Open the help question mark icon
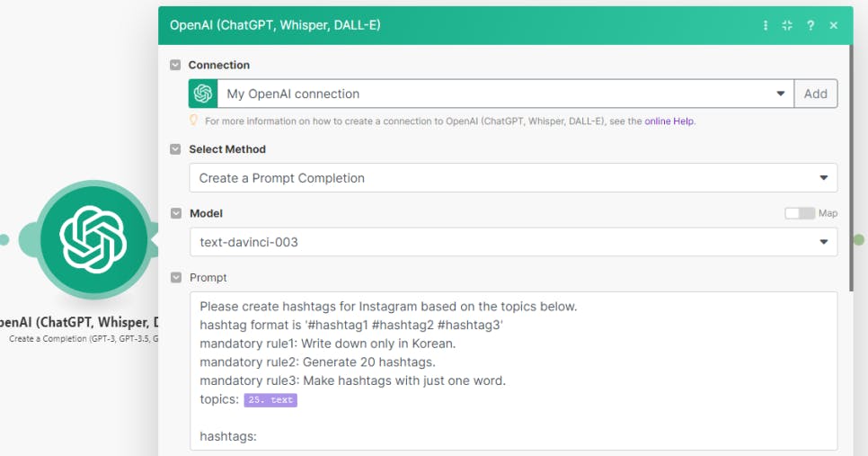868x456 pixels. pos(810,25)
